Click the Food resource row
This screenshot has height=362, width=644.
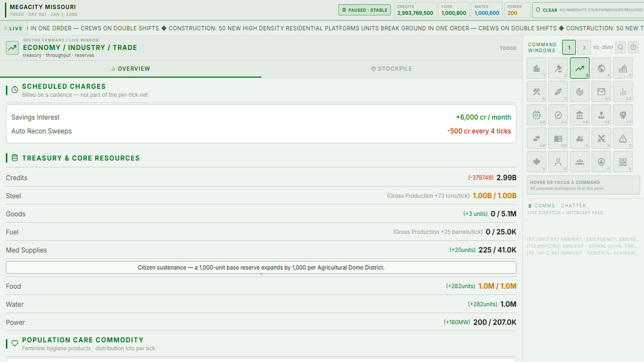coord(261,286)
